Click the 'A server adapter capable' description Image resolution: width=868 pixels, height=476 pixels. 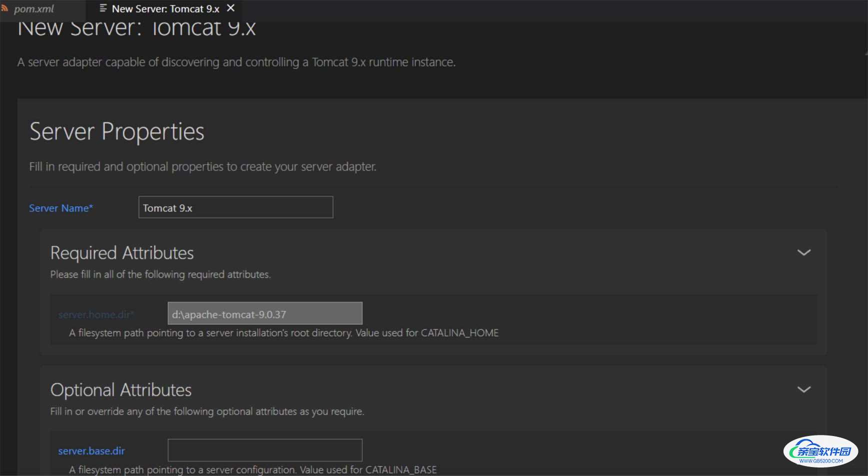236,62
